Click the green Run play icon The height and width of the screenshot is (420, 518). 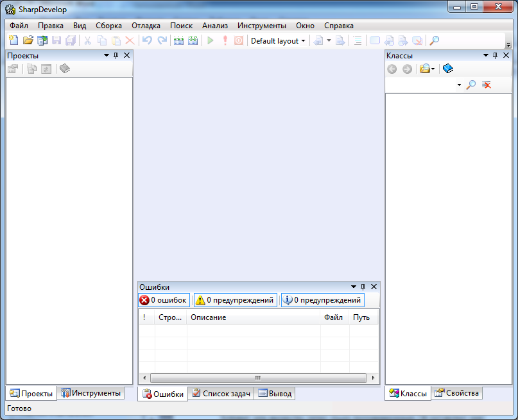(x=210, y=40)
